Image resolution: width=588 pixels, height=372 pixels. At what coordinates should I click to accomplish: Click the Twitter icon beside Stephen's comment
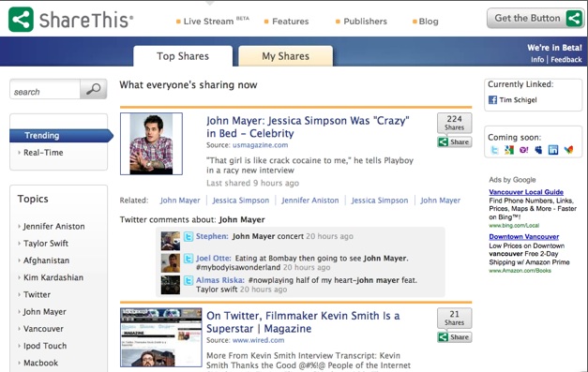pyautogui.click(x=188, y=236)
